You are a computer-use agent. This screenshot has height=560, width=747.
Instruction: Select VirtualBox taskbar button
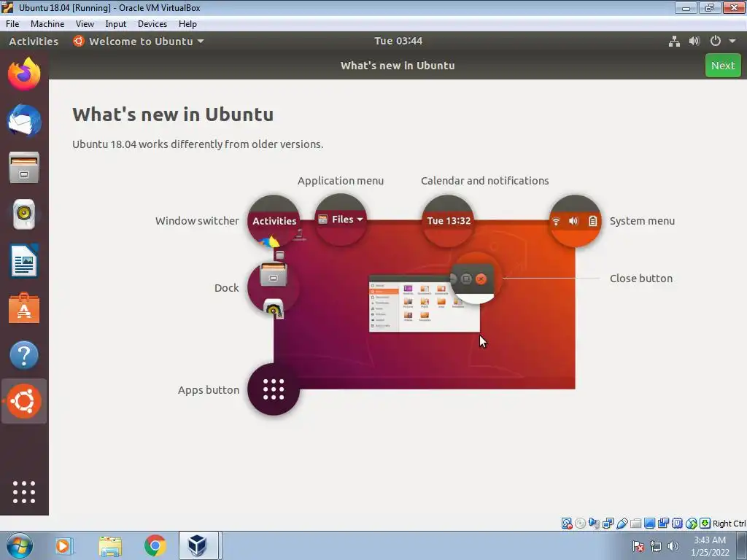pos(198,545)
